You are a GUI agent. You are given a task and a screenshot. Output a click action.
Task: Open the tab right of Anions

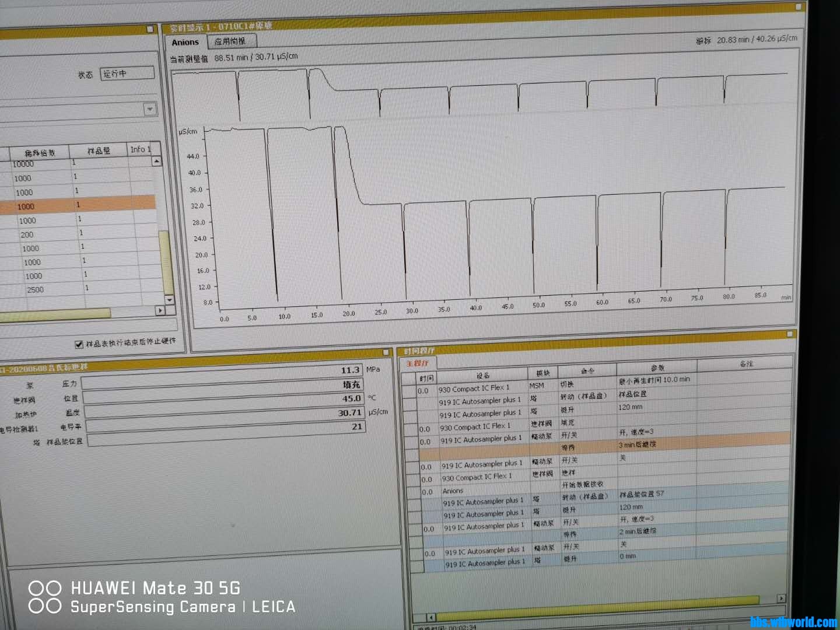click(x=230, y=41)
